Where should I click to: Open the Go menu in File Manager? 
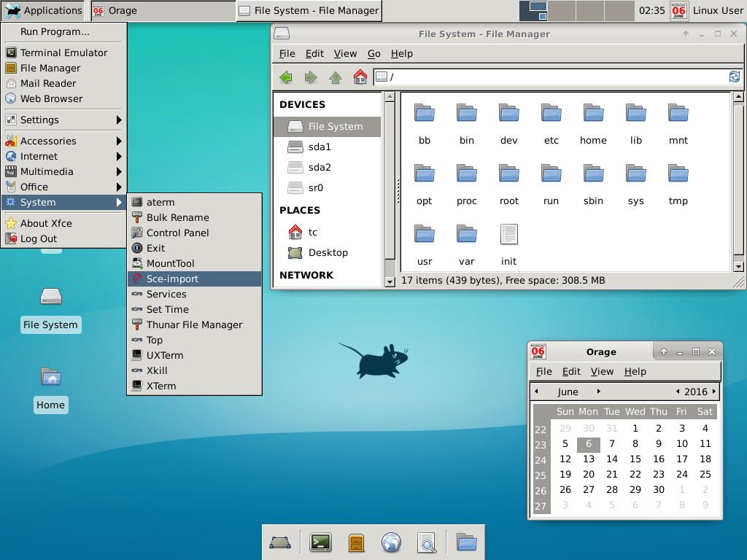tap(373, 53)
